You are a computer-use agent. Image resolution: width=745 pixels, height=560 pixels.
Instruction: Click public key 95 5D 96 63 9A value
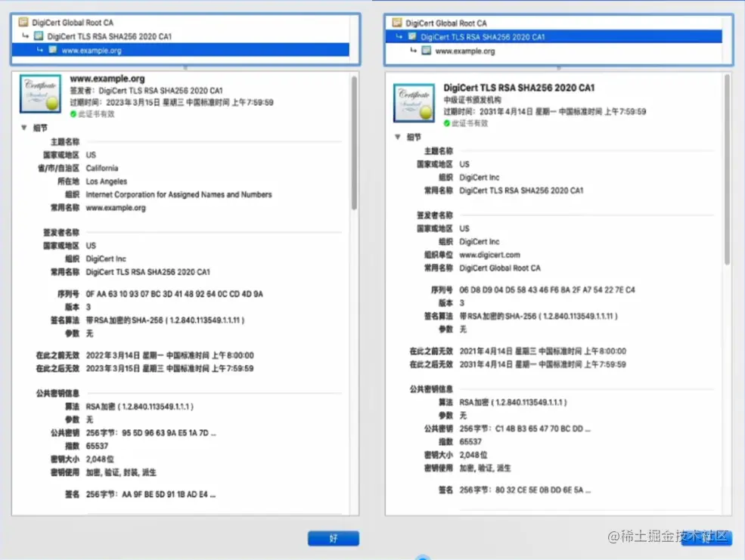151,433
